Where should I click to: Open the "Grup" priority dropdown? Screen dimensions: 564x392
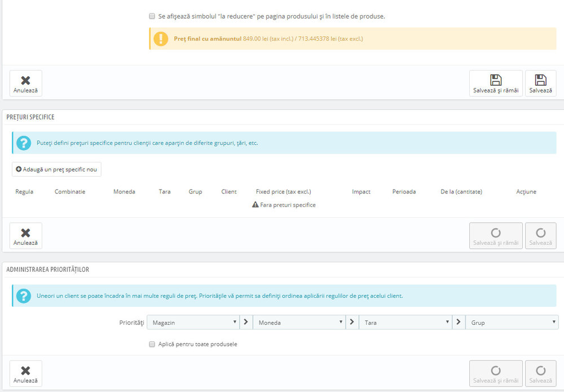click(x=512, y=322)
